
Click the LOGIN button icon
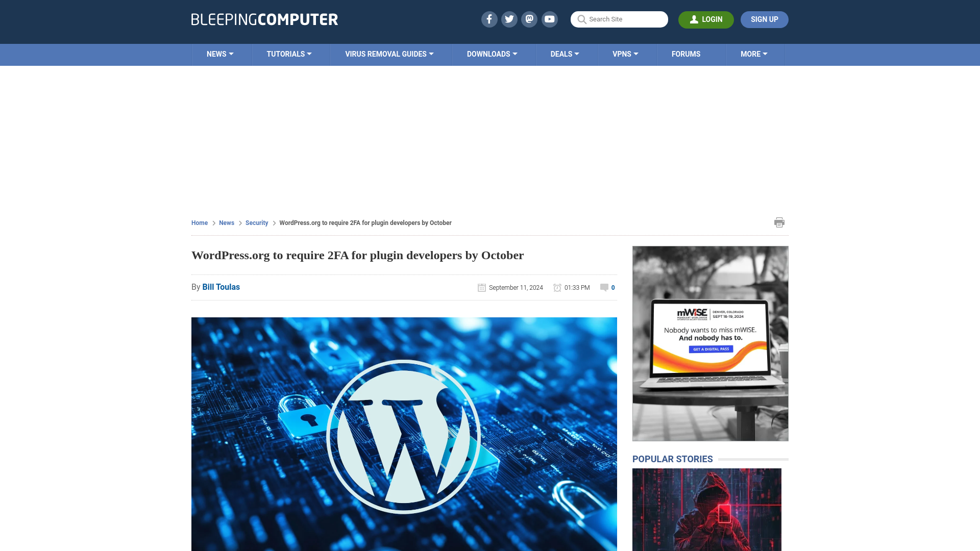693,19
